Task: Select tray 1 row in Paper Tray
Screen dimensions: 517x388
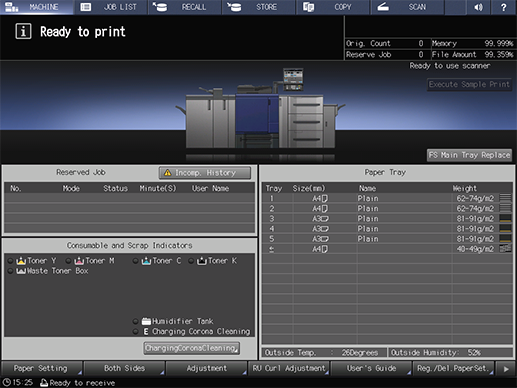Action: (387, 199)
